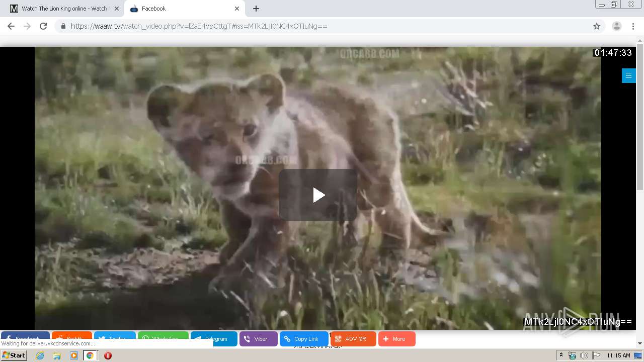The height and width of the screenshot is (362, 644).
Task: Open the network tray icon
Action: 572,355
